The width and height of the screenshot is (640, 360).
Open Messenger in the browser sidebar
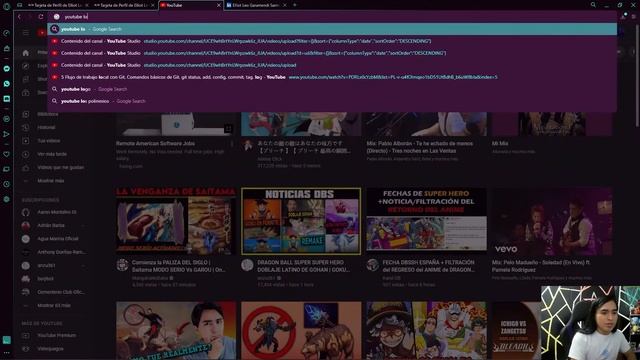(7, 69)
